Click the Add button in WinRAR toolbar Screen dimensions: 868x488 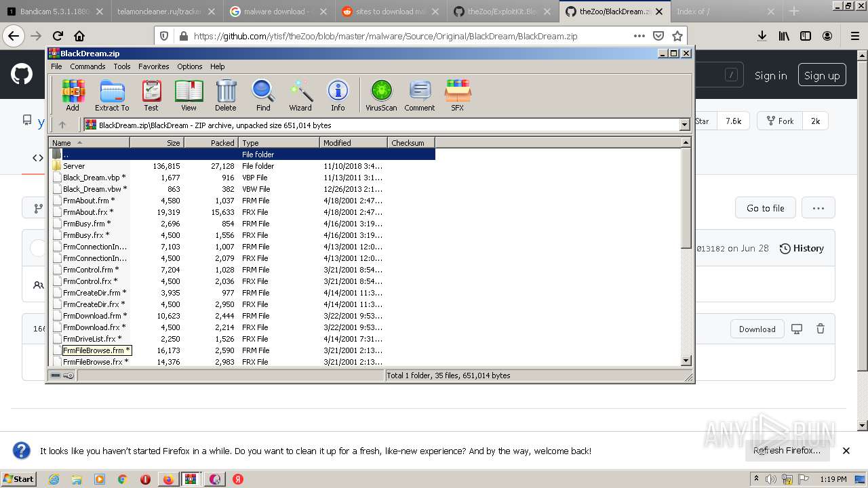73,95
